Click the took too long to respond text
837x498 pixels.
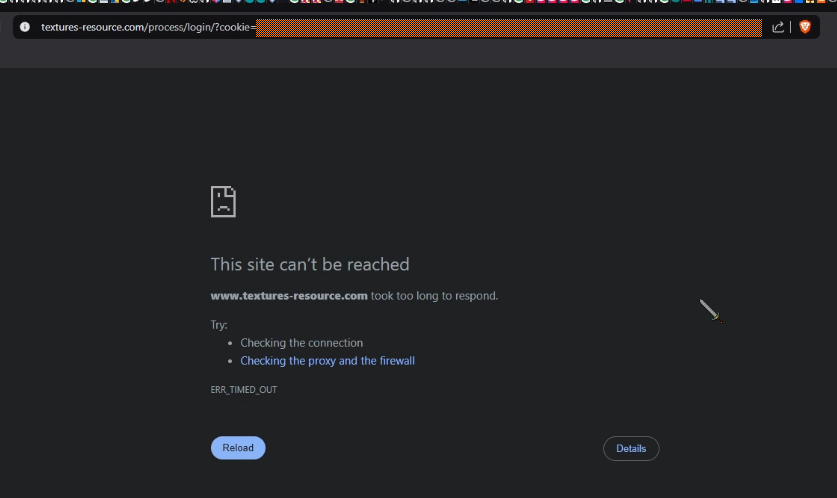coord(435,296)
